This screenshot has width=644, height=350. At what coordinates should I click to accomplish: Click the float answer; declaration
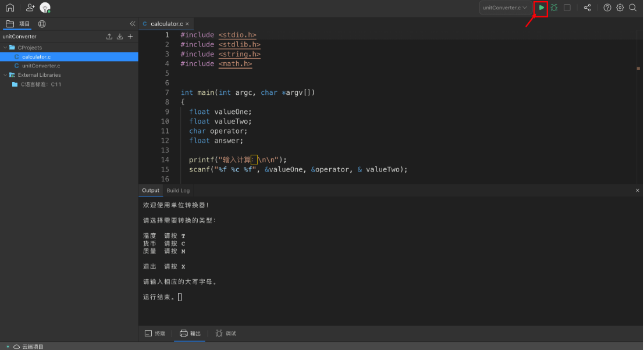216,140
